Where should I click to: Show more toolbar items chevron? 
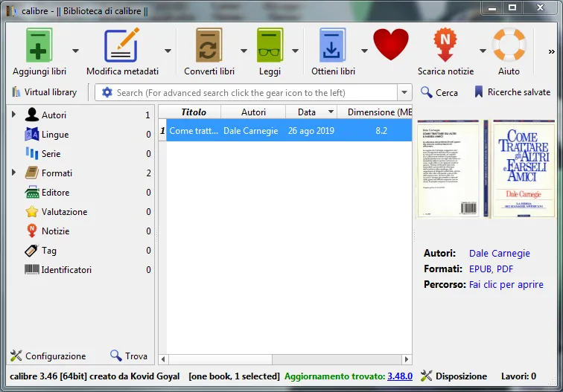552,51
